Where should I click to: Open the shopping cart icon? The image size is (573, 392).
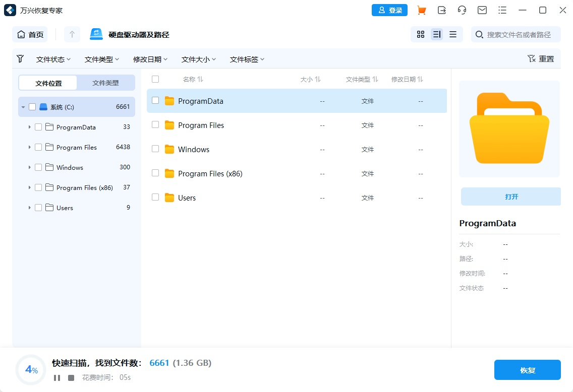tap(422, 10)
